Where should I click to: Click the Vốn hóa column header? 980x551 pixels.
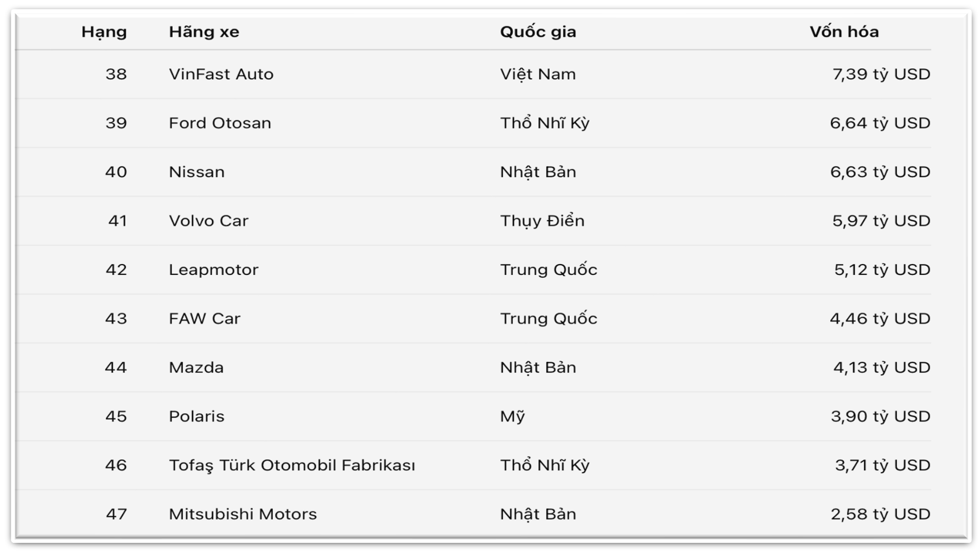pyautogui.click(x=844, y=32)
